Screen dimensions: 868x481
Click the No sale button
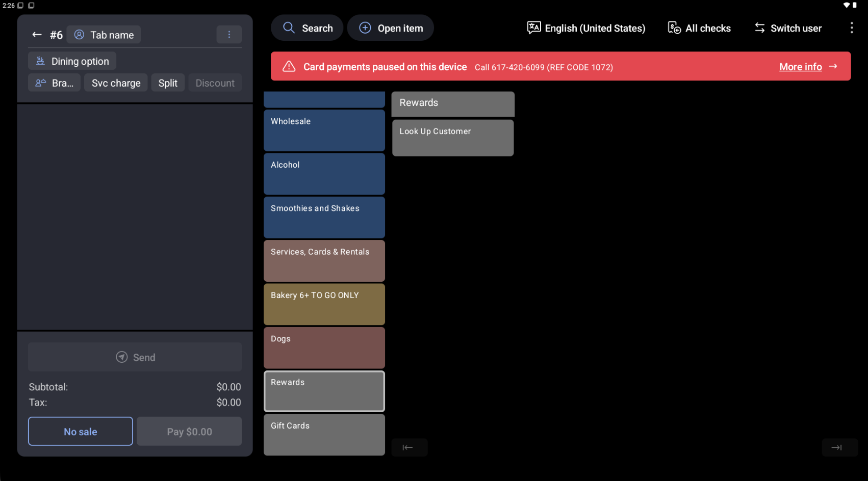pyautogui.click(x=81, y=432)
